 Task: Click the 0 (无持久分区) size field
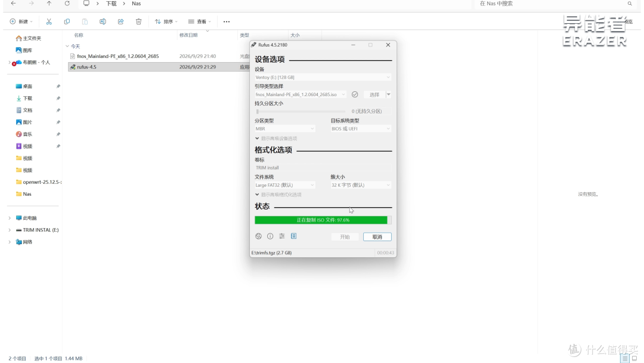370,112
